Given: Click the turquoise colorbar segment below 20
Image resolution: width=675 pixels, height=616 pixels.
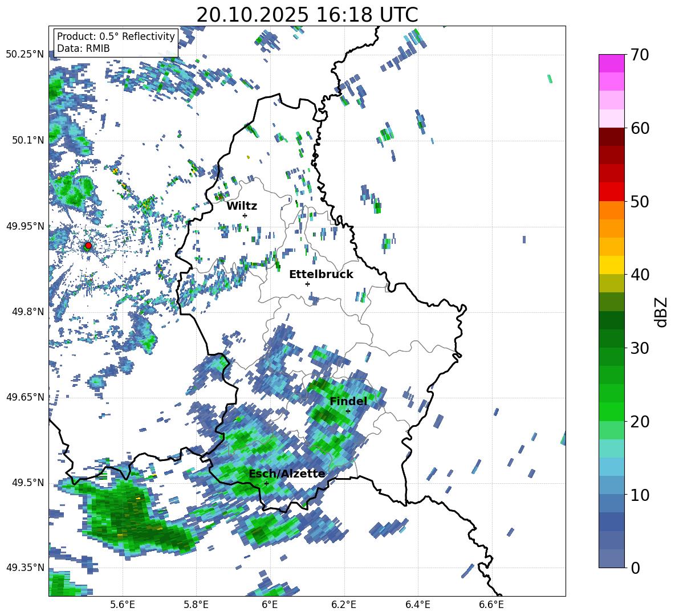Looking at the screenshot, I should pos(611,448).
